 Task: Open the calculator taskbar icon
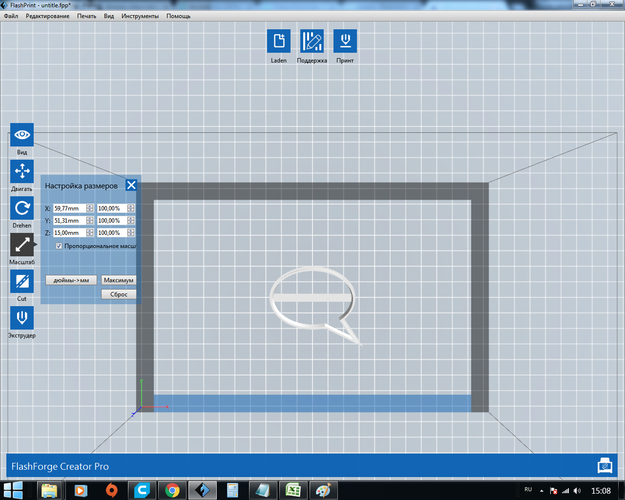(x=233, y=490)
